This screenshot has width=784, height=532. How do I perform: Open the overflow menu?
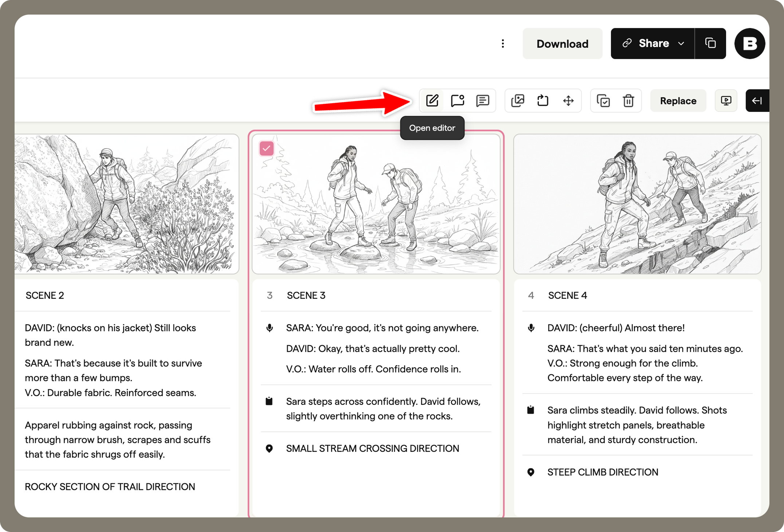(x=503, y=43)
